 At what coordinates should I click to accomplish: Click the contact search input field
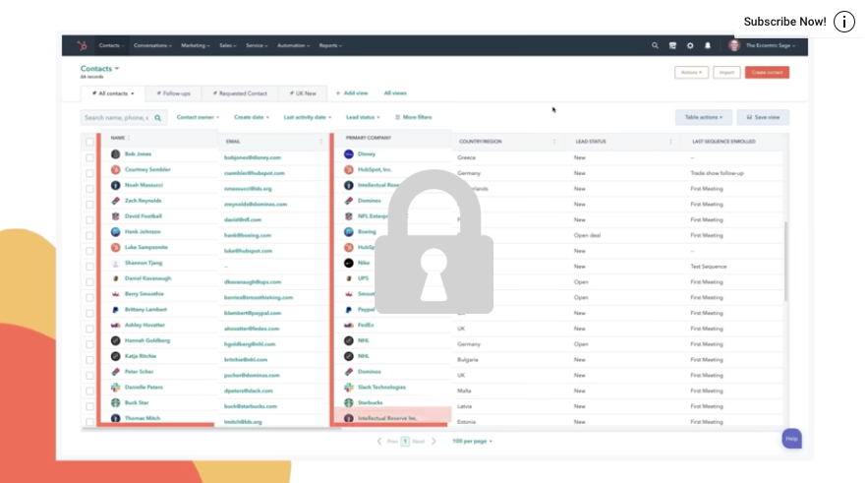(x=116, y=118)
